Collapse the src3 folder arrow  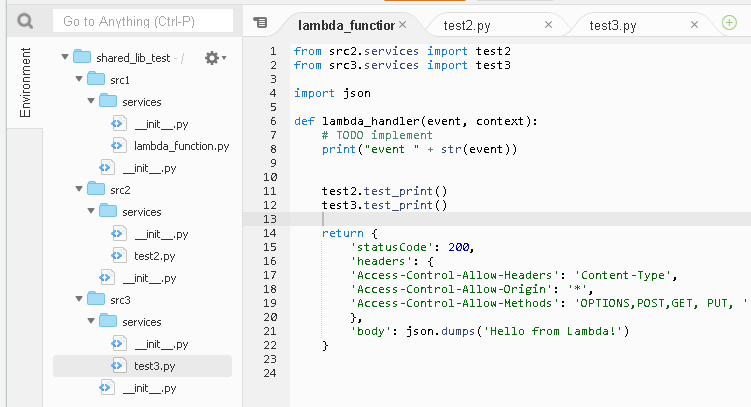[79, 299]
